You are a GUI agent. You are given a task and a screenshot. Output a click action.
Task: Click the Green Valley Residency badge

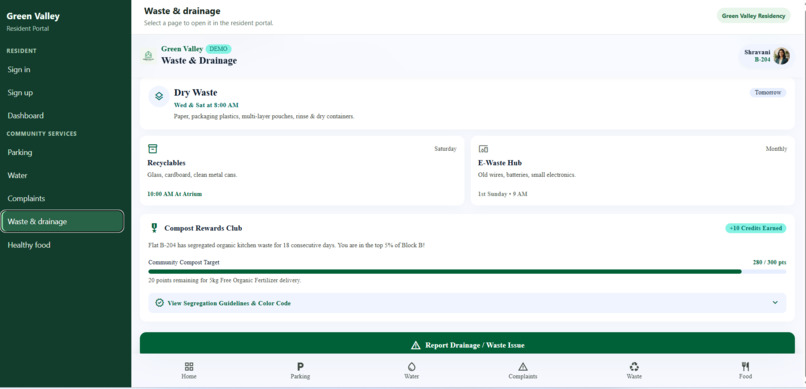tap(753, 16)
